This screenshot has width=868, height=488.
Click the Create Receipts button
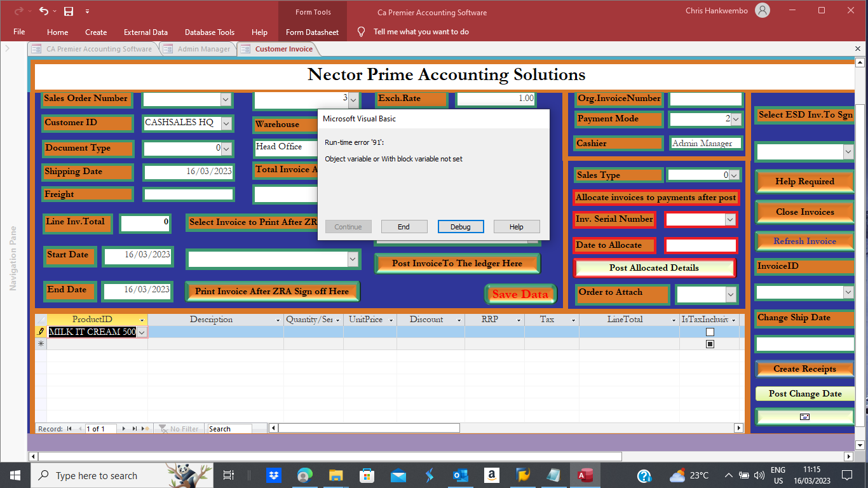[804, 369]
